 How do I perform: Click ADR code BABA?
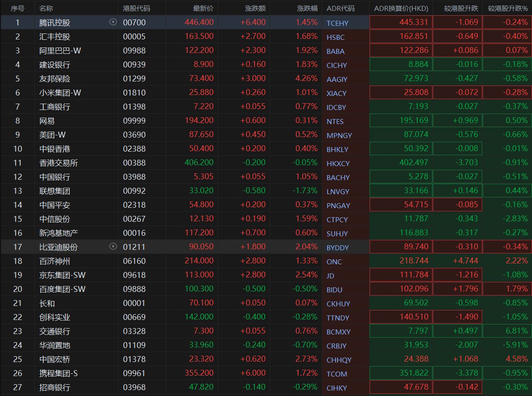coord(335,52)
